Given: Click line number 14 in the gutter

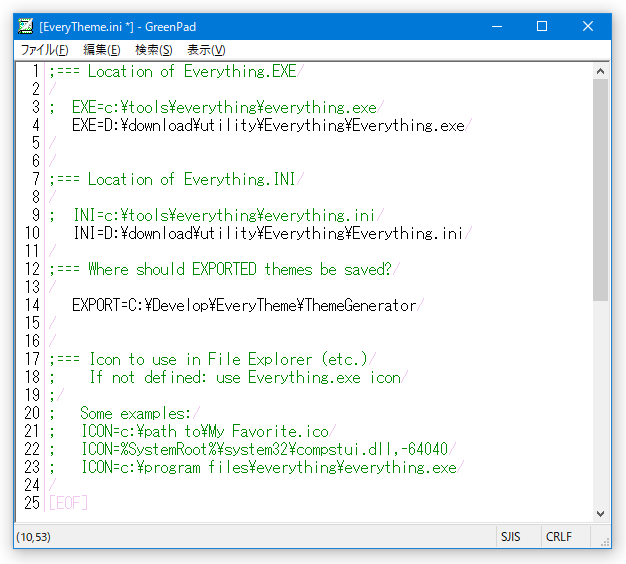Looking at the screenshot, I should [32, 305].
